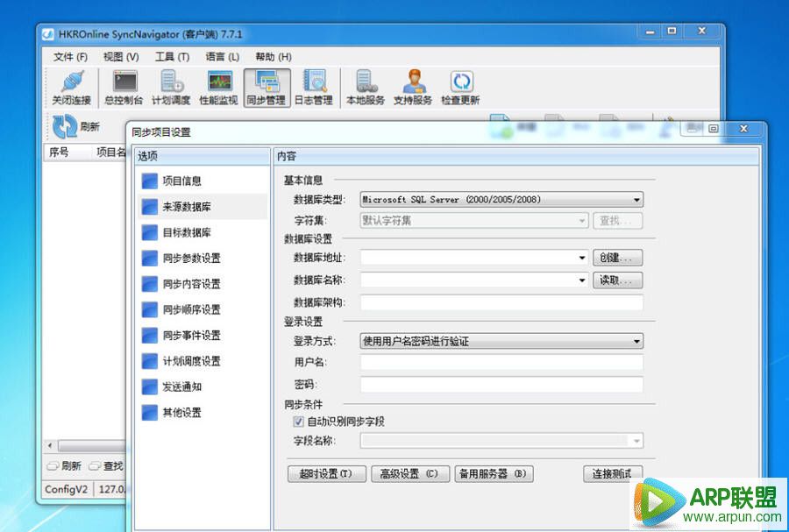Open 计划调度 schedule toolbar icon

click(170, 88)
